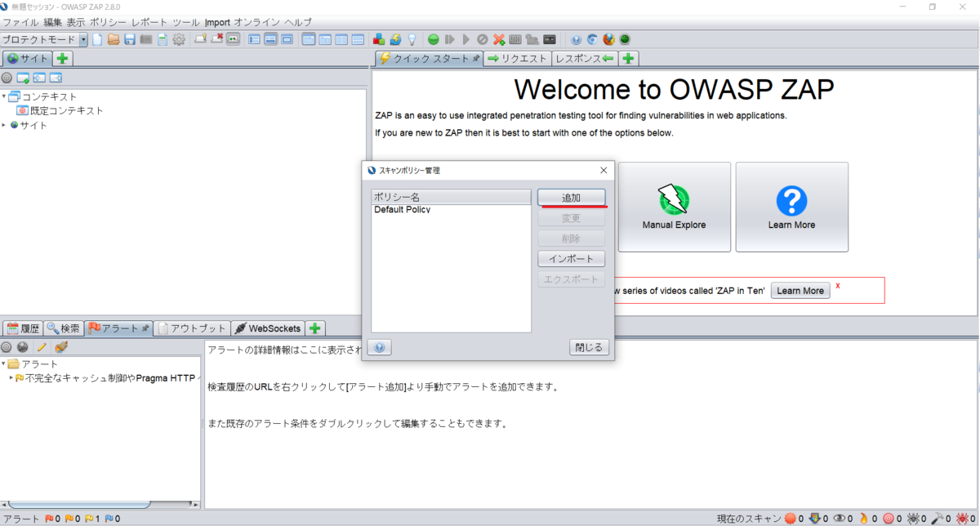Click the Persist Session floppy disk icon
This screenshot has width=980, height=526.
[x=130, y=39]
